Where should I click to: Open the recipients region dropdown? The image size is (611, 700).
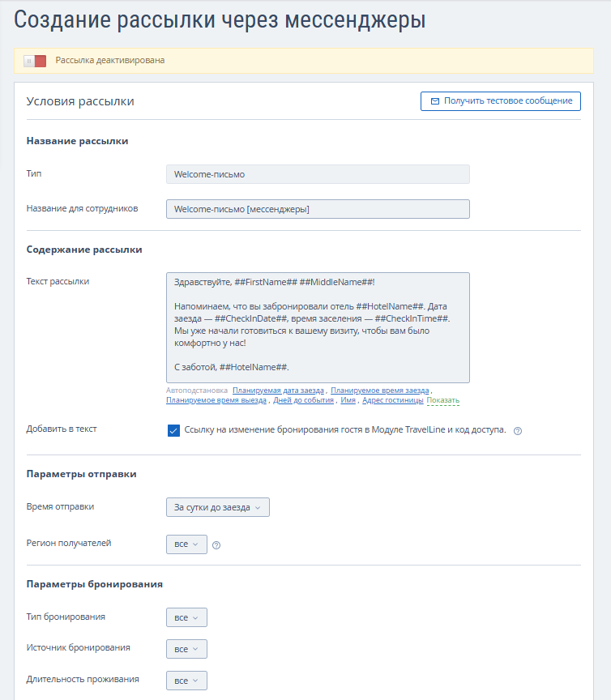pyautogui.click(x=186, y=544)
